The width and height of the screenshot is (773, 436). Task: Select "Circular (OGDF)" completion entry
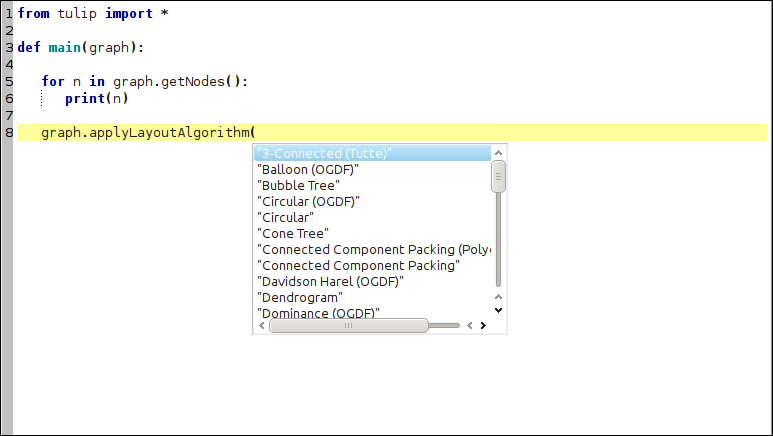point(308,201)
